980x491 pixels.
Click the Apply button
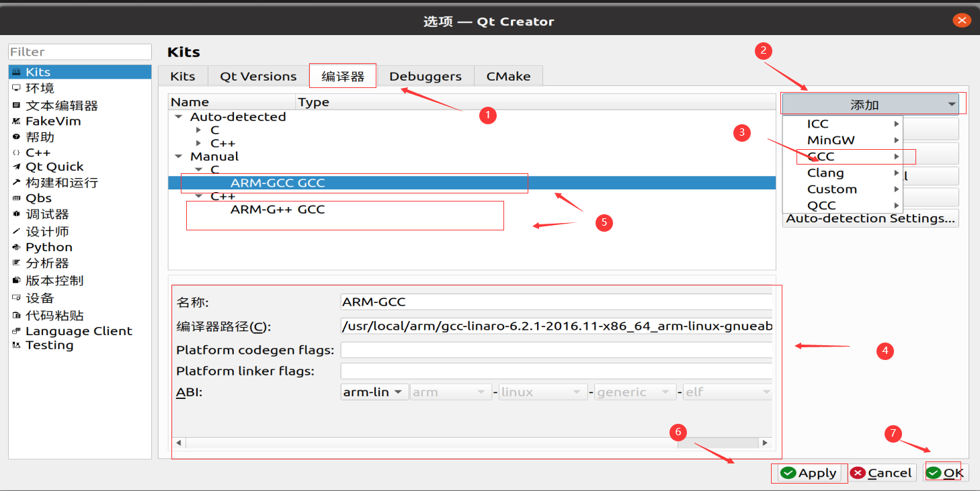coord(809,473)
